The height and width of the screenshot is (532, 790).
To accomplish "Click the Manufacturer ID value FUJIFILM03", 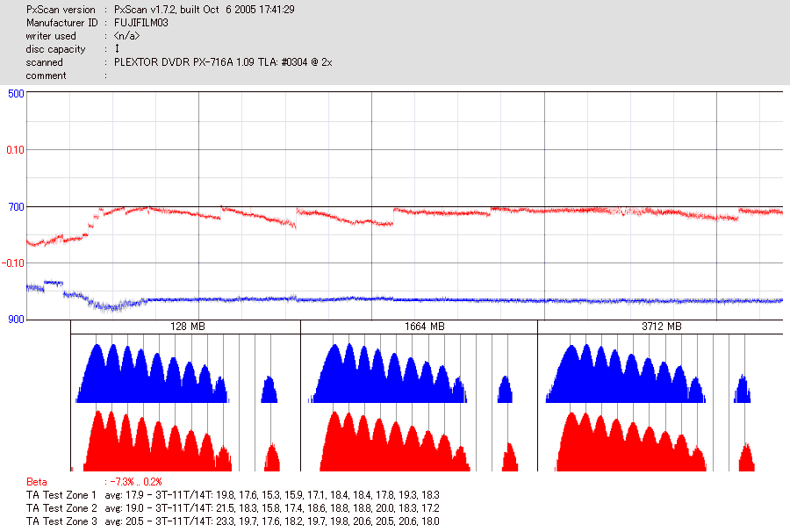I will (141, 23).
